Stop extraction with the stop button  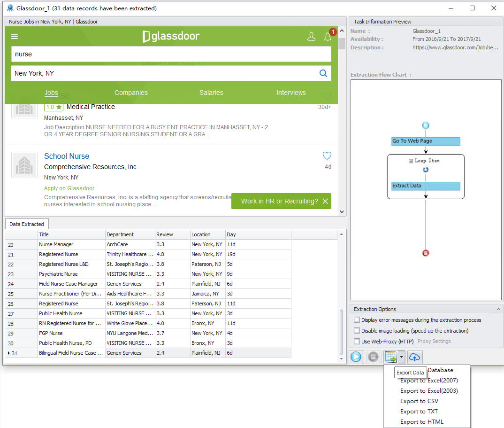point(373,357)
